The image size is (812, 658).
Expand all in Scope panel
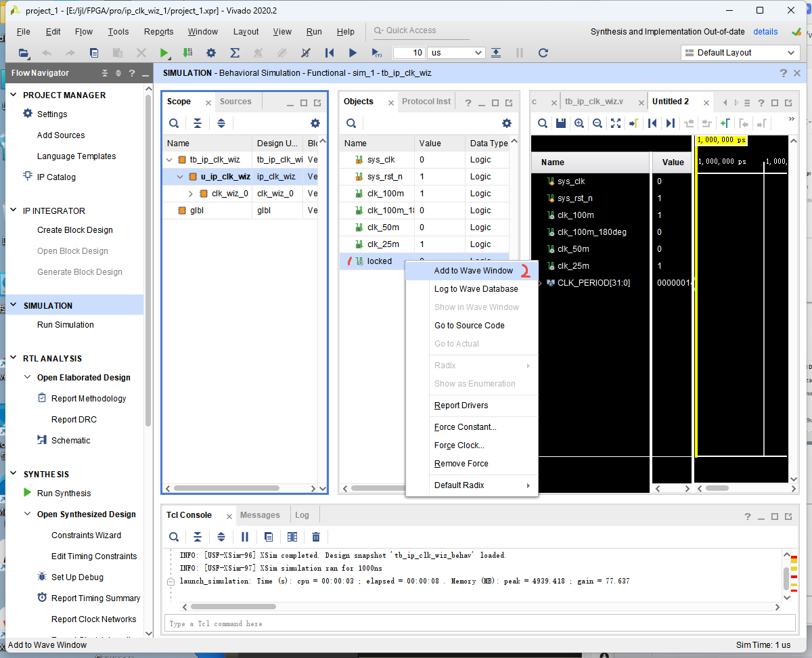click(x=221, y=123)
